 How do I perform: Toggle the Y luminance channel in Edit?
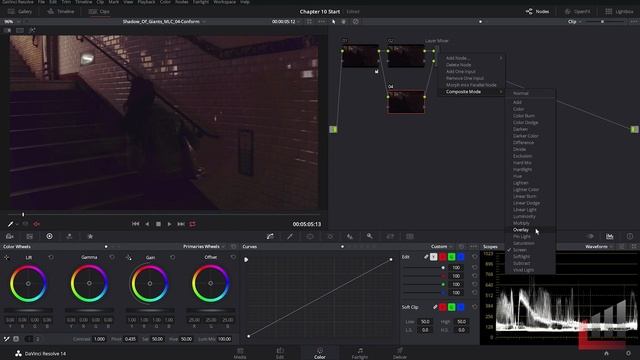(x=433, y=257)
